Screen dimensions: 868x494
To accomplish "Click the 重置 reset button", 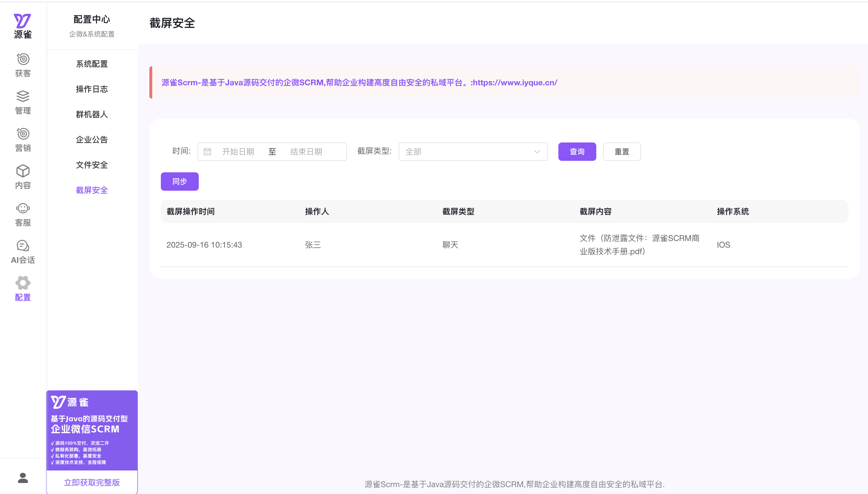I will click(622, 151).
